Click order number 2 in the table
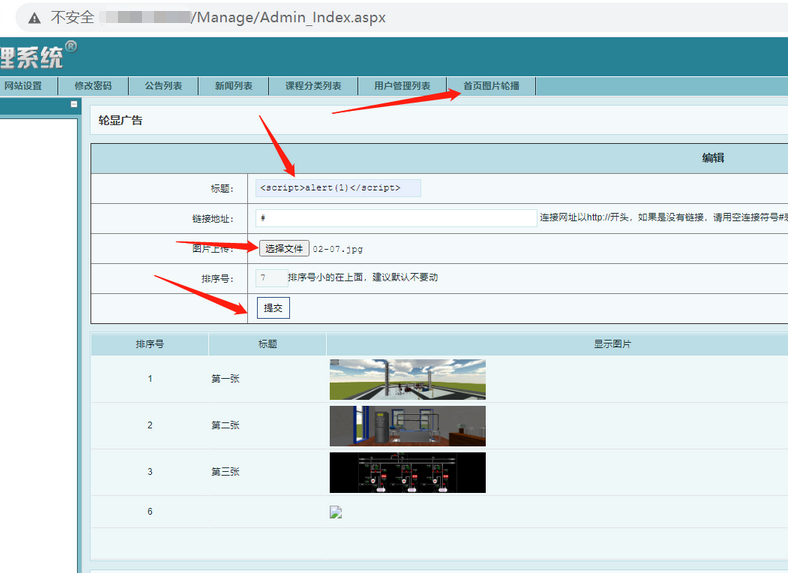 [150, 425]
